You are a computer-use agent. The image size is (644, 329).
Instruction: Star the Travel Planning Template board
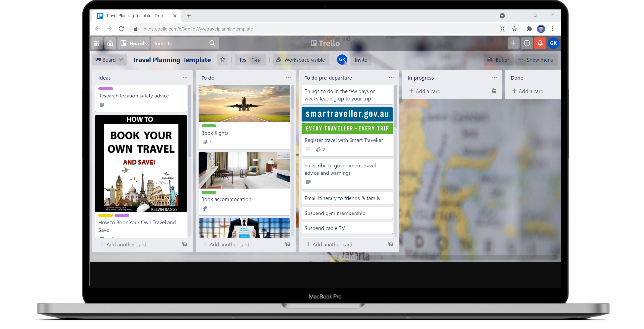click(x=222, y=60)
